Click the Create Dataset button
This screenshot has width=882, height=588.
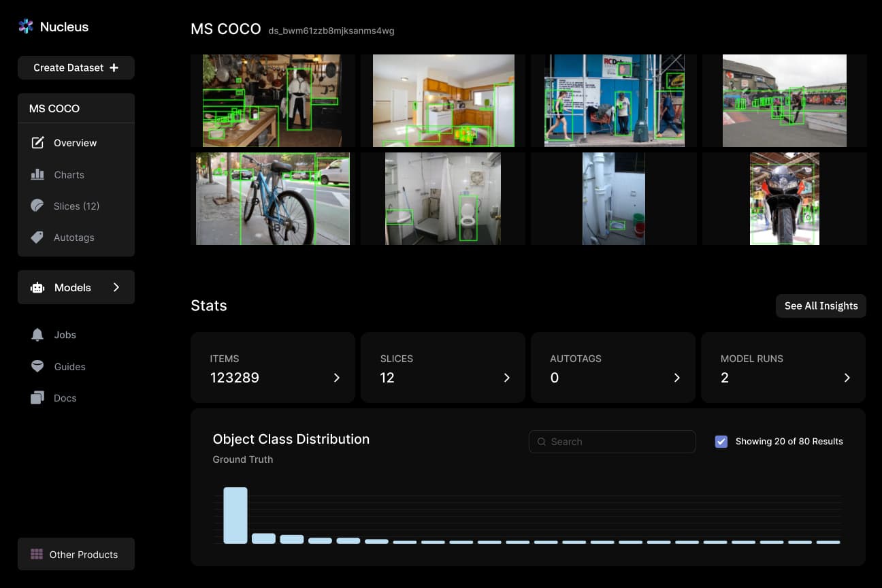[76, 67]
